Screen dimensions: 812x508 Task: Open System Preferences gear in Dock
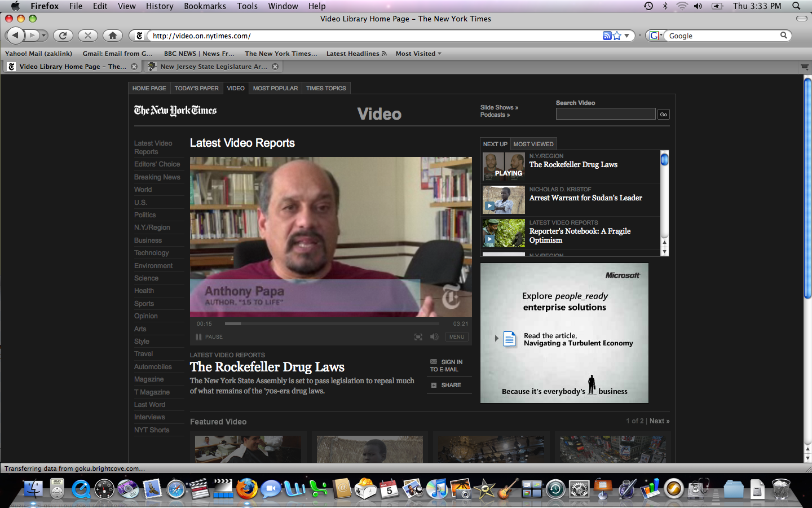[579, 489]
